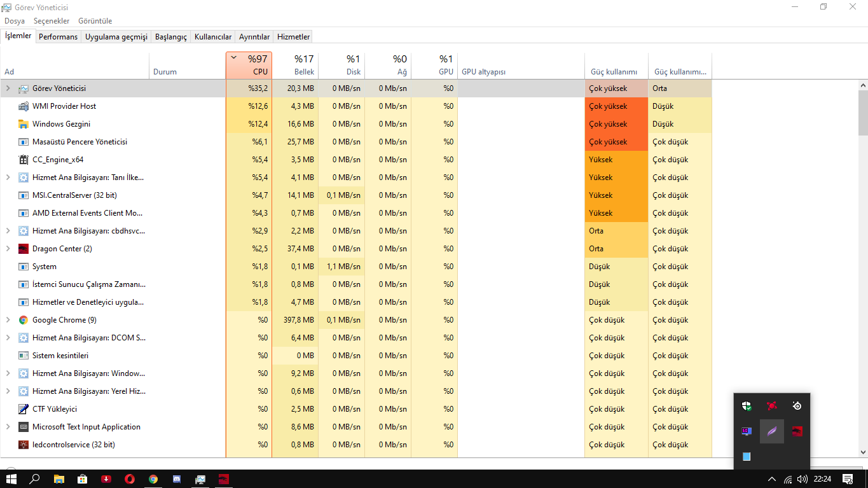Click the 397,8 MB memory cell
The image size is (868, 488).
[295, 320]
